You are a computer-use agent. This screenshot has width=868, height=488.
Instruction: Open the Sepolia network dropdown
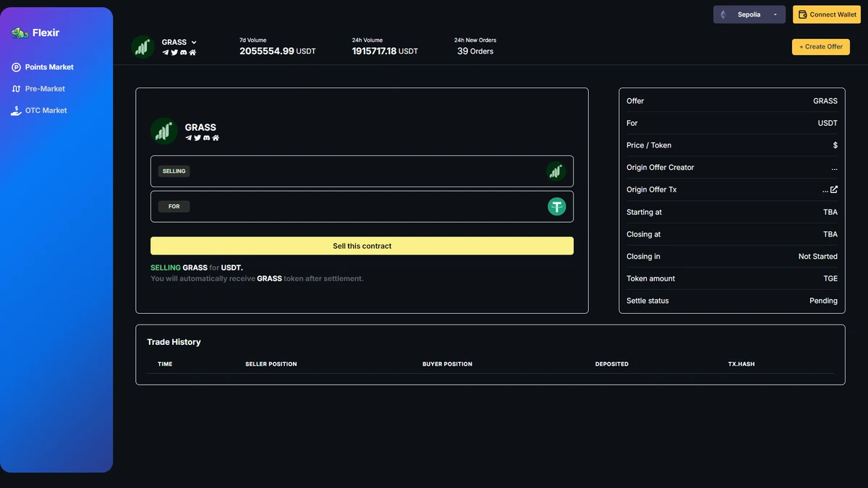(x=749, y=14)
